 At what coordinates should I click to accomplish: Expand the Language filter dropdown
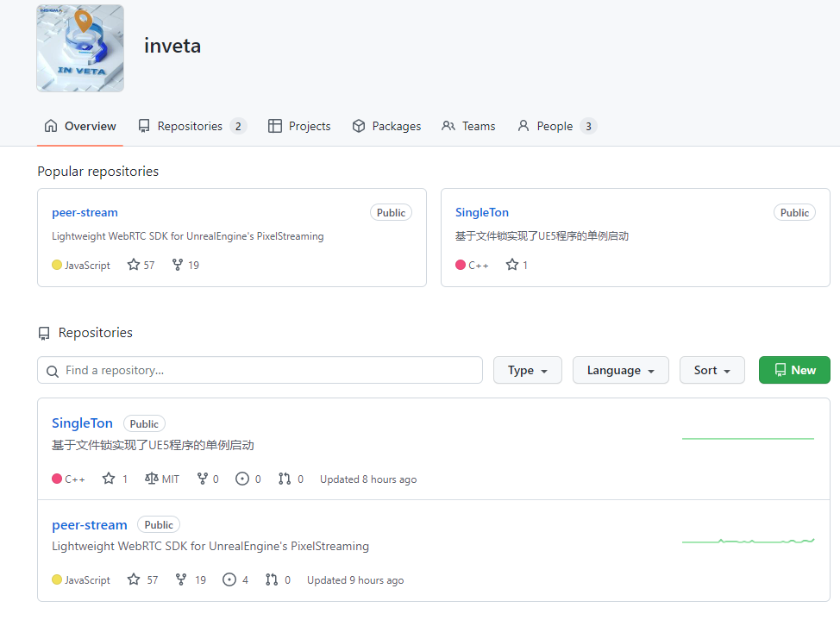coord(620,370)
